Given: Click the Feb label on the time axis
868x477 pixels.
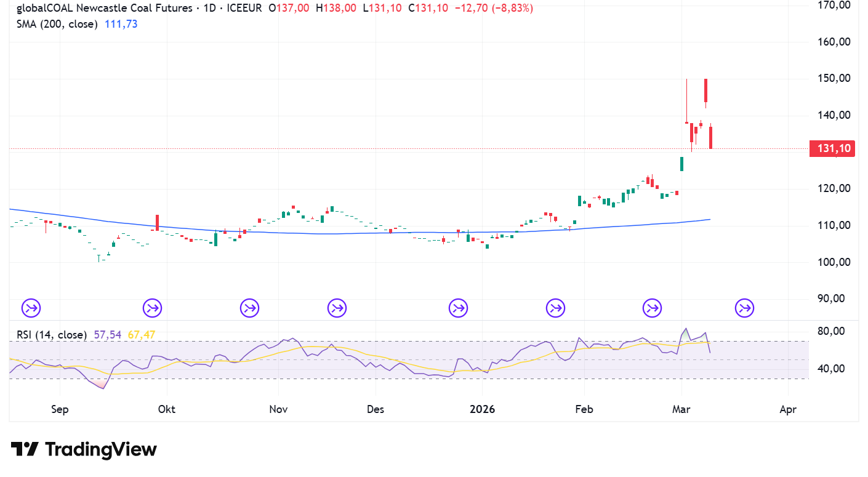Looking at the screenshot, I should (584, 409).
